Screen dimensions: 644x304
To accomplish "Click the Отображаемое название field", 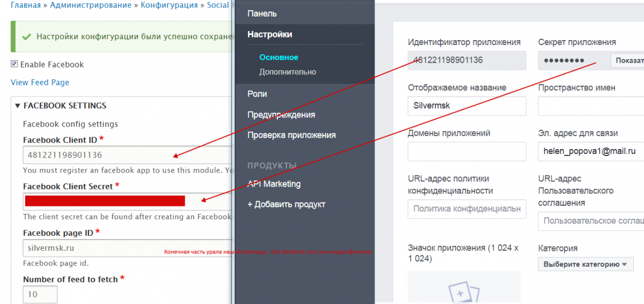I will [467, 106].
